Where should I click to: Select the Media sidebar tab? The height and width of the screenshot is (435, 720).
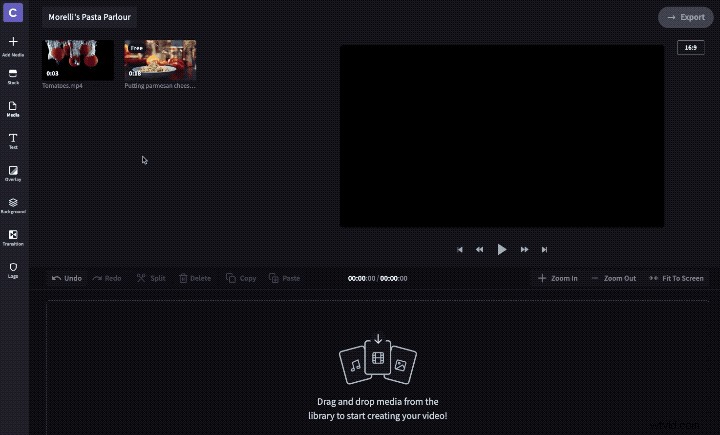(x=13, y=109)
